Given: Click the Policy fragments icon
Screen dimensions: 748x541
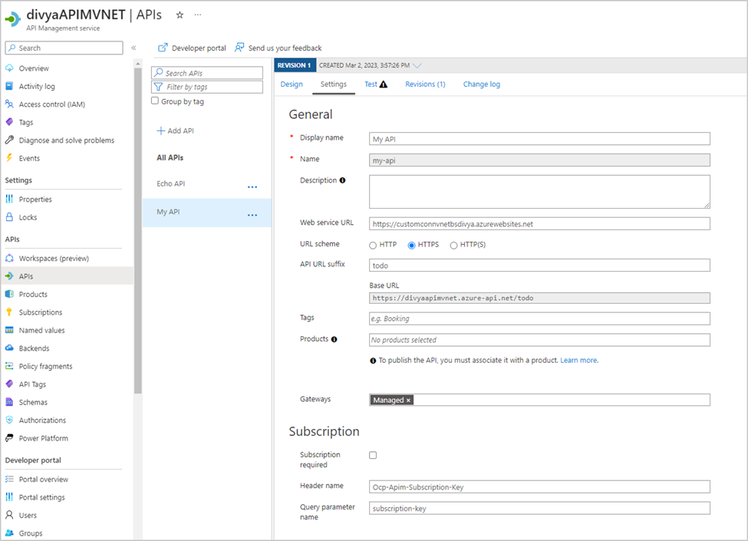Looking at the screenshot, I should coord(10,366).
